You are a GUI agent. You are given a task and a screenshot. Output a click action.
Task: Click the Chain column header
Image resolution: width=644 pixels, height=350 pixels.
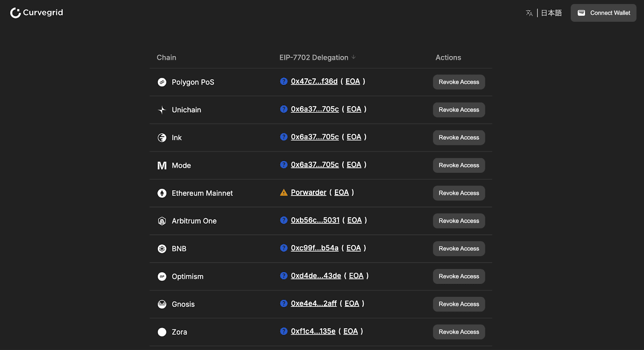166,58
